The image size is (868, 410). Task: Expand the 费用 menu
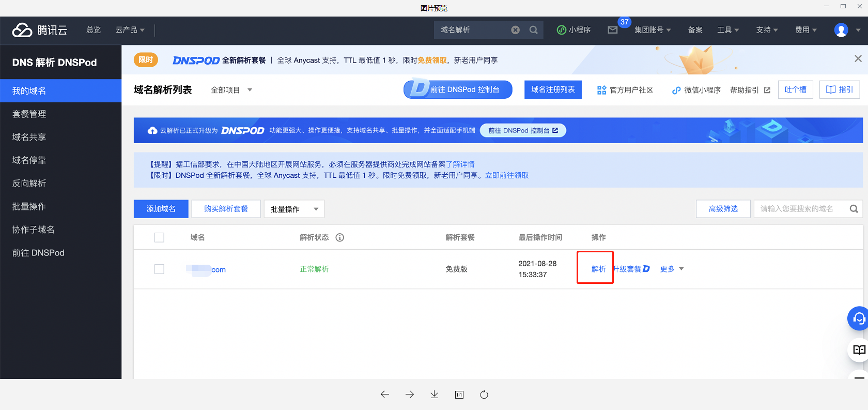[806, 30]
